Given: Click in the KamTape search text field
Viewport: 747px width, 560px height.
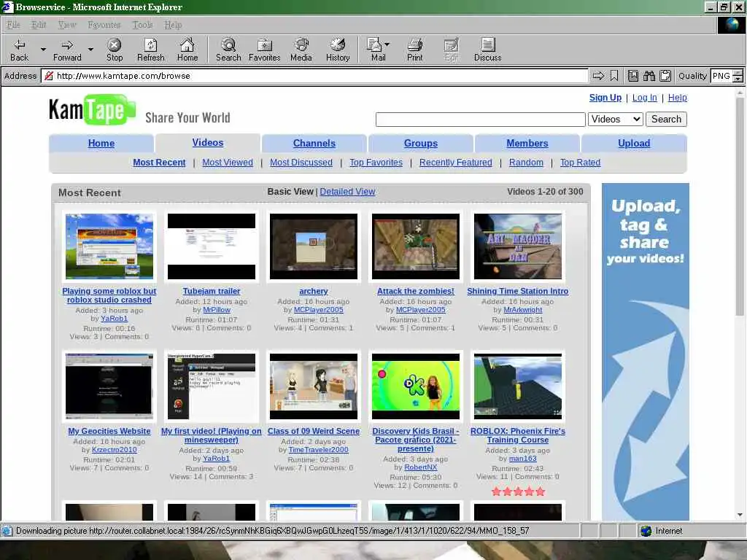Looking at the screenshot, I should click(x=480, y=120).
